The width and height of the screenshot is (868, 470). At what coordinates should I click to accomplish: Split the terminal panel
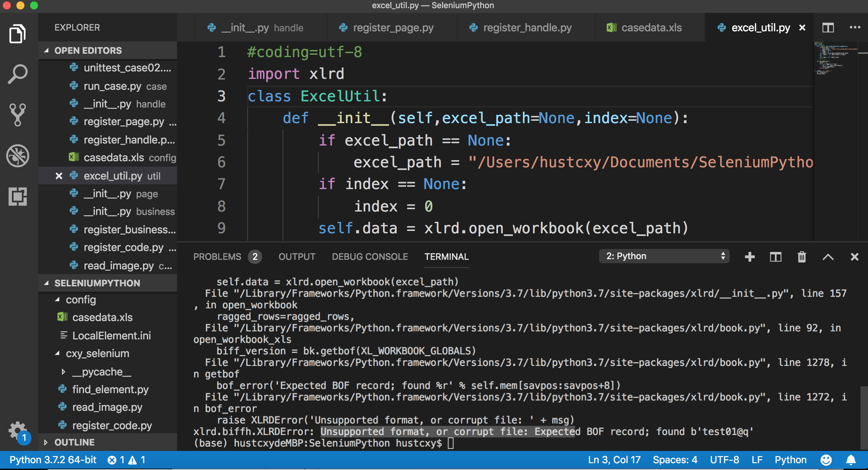point(776,257)
